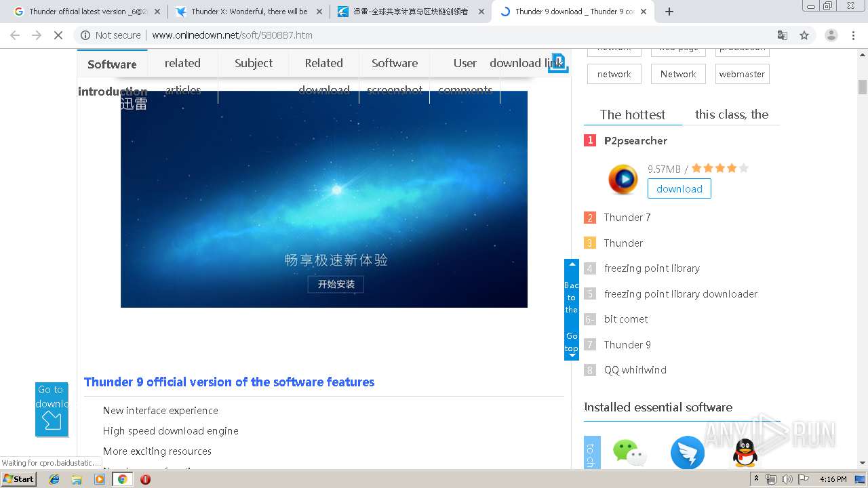
Task: Click the Go to download arrow button
Action: [x=52, y=409]
